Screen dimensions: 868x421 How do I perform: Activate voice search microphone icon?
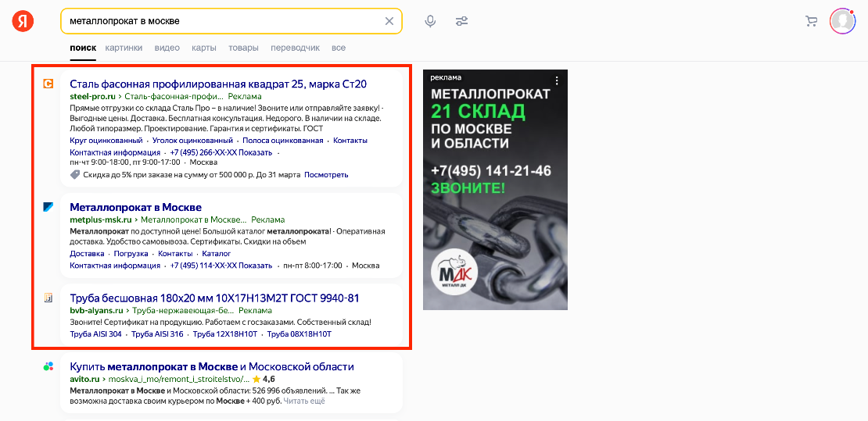tap(430, 21)
